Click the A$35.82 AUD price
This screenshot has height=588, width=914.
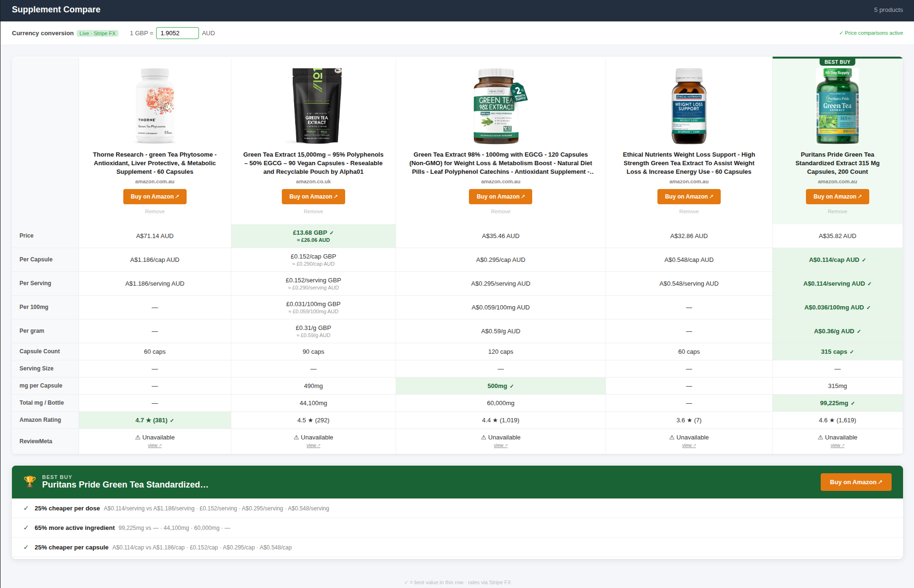(837, 236)
